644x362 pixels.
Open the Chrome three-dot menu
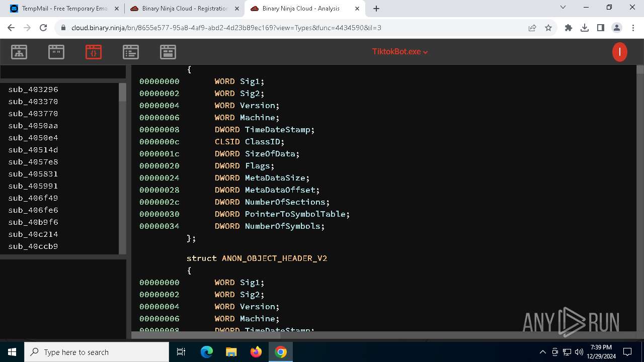(633, 28)
